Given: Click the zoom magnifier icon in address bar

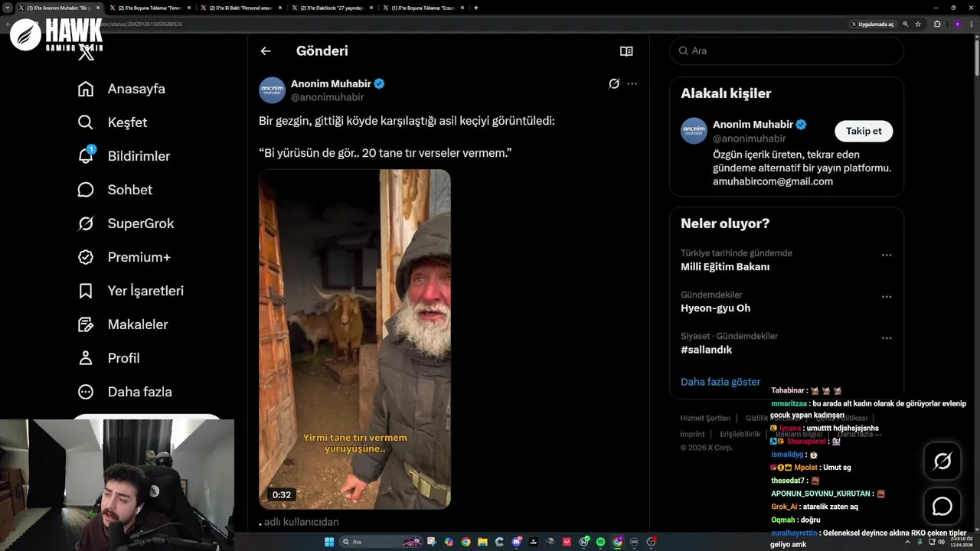Looking at the screenshot, I should point(906,24).
